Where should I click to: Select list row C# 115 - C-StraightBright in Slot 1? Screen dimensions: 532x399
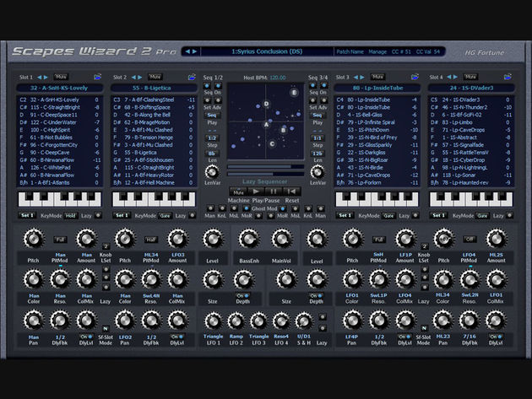click(60, 107)
